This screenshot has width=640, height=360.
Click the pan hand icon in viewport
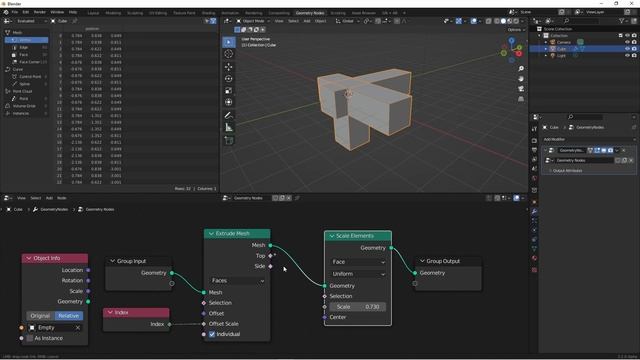click(521, 79)
